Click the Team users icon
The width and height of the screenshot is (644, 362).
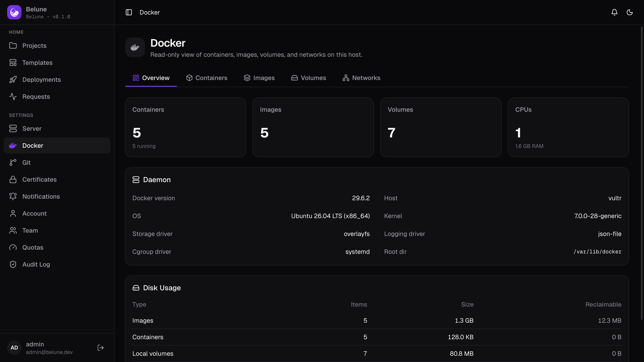tap(13, 230)
